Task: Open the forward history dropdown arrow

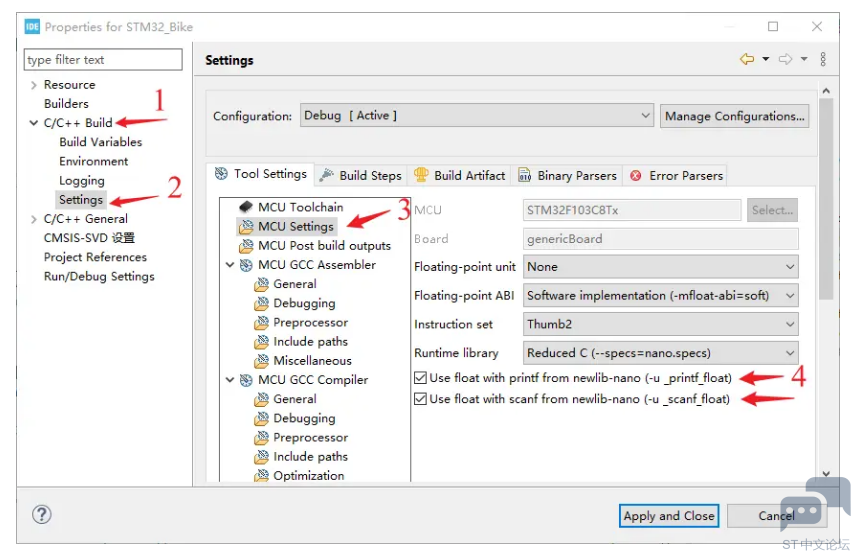Action: point(804,59)
